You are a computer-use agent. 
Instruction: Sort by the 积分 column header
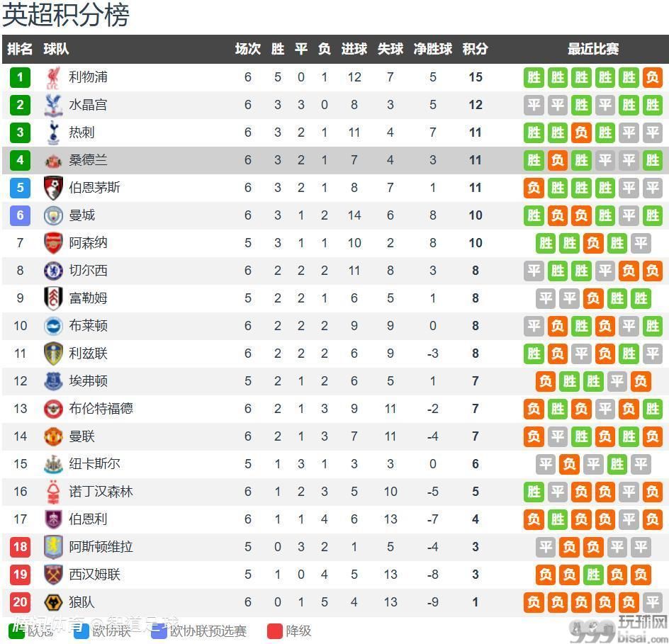[476, 49]
